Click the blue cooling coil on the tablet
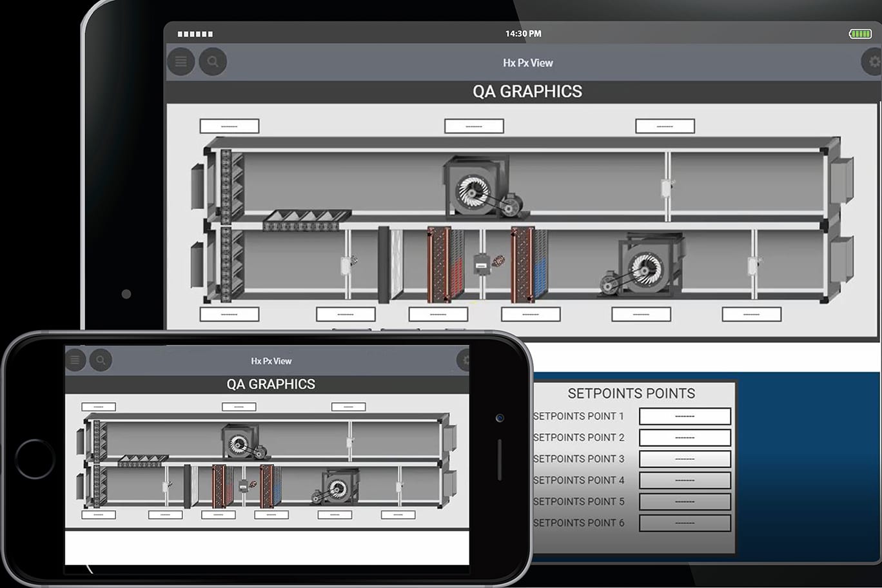 pos(529,264)
